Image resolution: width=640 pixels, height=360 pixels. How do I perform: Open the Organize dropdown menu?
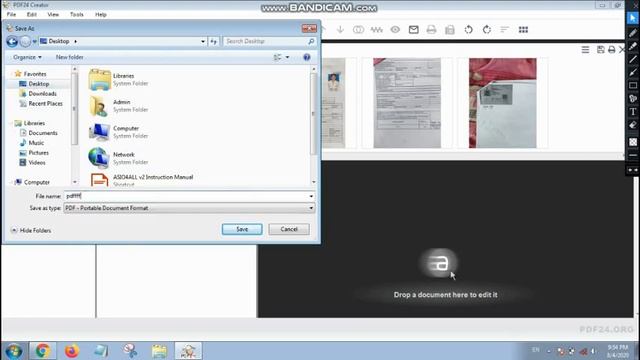click(x=27, y=57)
